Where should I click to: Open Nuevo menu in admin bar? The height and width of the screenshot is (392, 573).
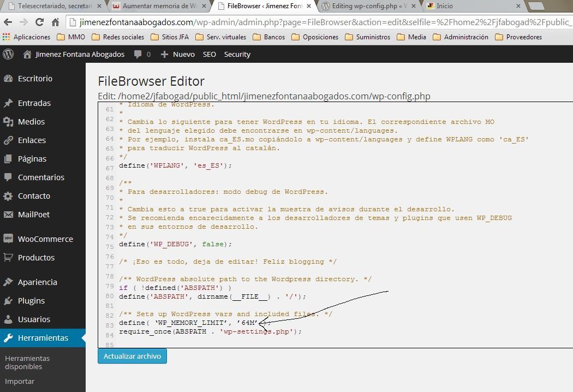click(x=178, y=54)
